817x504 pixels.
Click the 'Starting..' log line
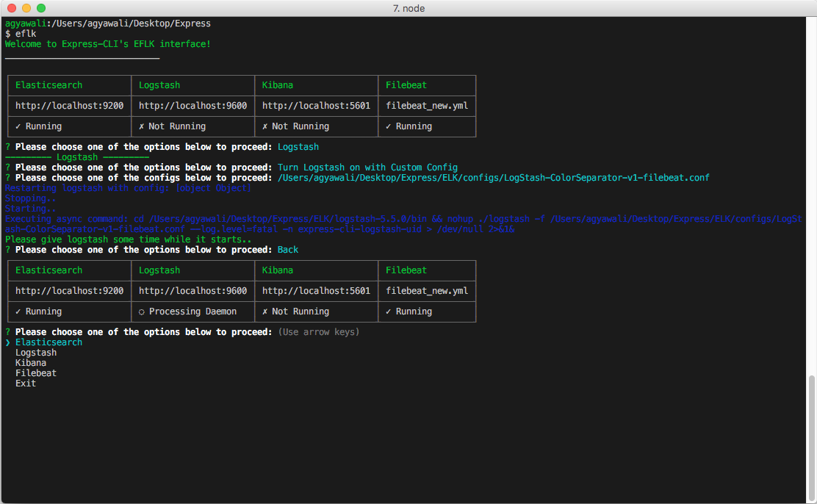[x=30, y=209]
